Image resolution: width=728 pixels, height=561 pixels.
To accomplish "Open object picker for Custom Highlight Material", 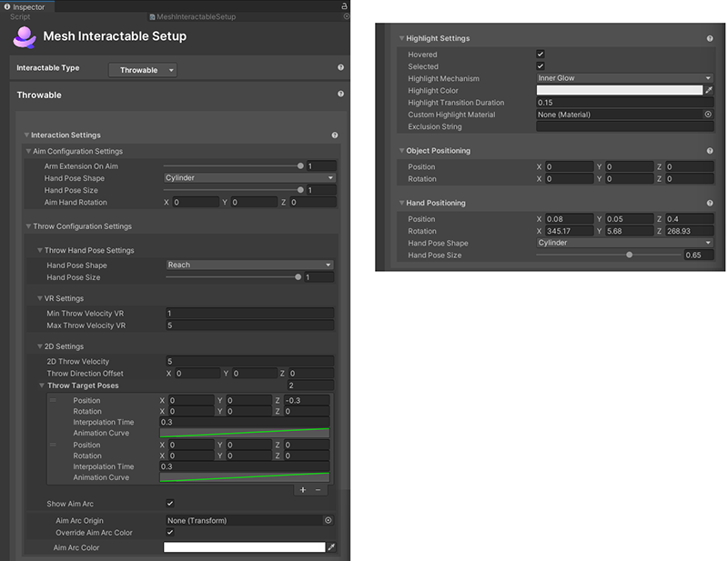I will tap(708, 115).
